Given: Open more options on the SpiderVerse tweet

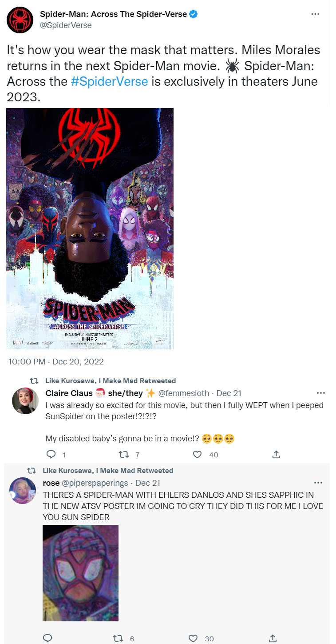Looking at the screenshot, I should pyautogui.click(x=315, y=14).
